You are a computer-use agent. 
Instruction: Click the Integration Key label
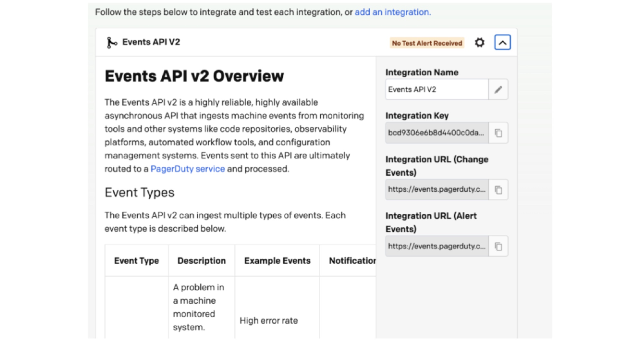coord(417,116)
